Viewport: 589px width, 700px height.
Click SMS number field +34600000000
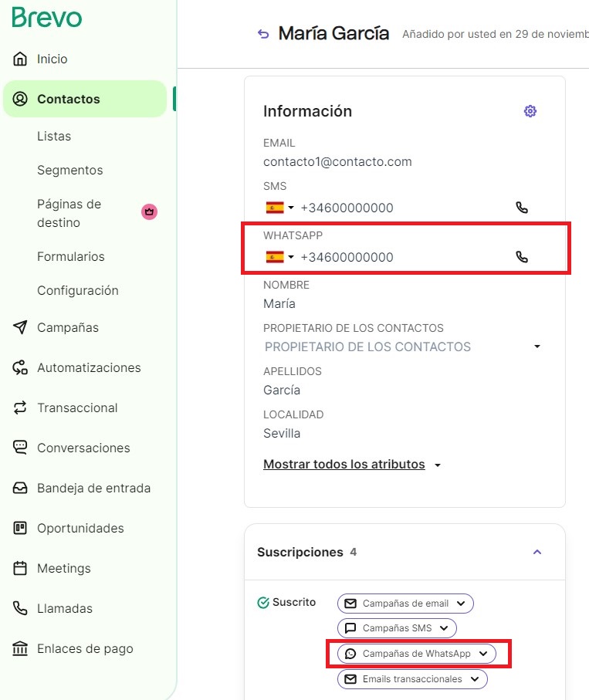347,208
